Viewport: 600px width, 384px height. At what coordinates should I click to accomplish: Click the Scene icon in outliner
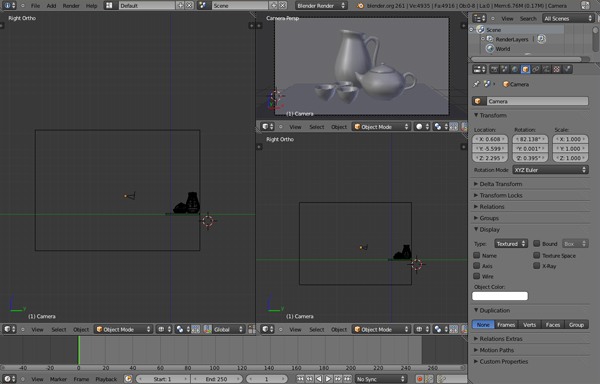tap(481, 29)
